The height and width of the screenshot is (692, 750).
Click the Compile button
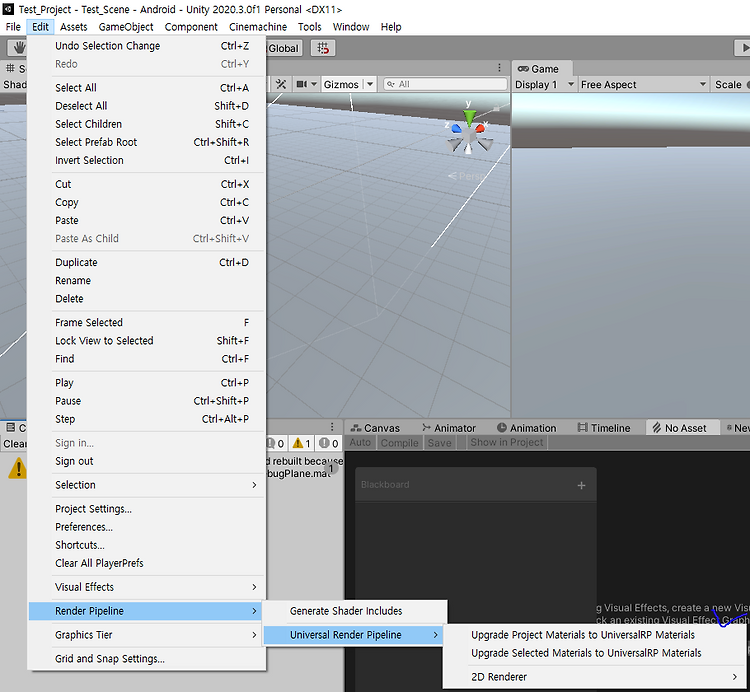[399, 443]
